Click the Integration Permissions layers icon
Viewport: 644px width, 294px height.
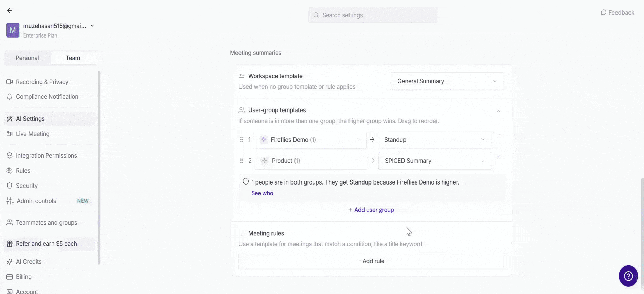10,156
